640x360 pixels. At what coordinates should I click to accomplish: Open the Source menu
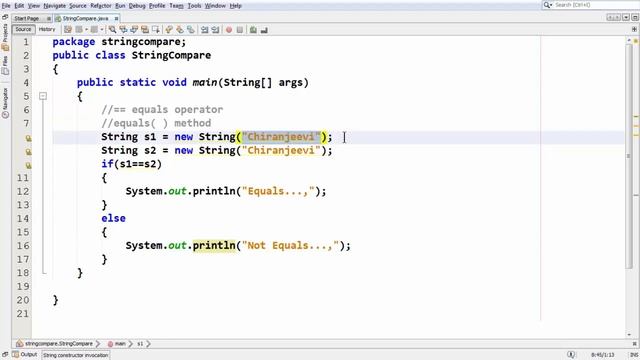(78, 6)
